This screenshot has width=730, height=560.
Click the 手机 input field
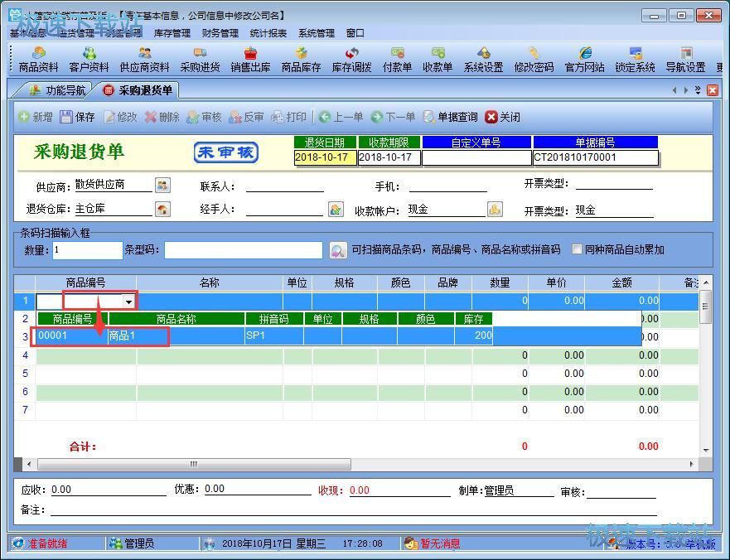(x=448, y=186)
